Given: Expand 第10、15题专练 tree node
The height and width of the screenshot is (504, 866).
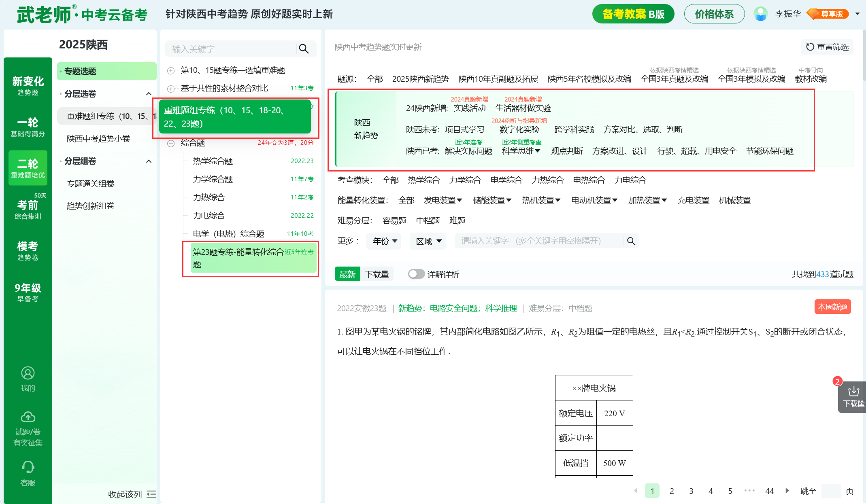Looking at the screenshot, I should 171,70.
